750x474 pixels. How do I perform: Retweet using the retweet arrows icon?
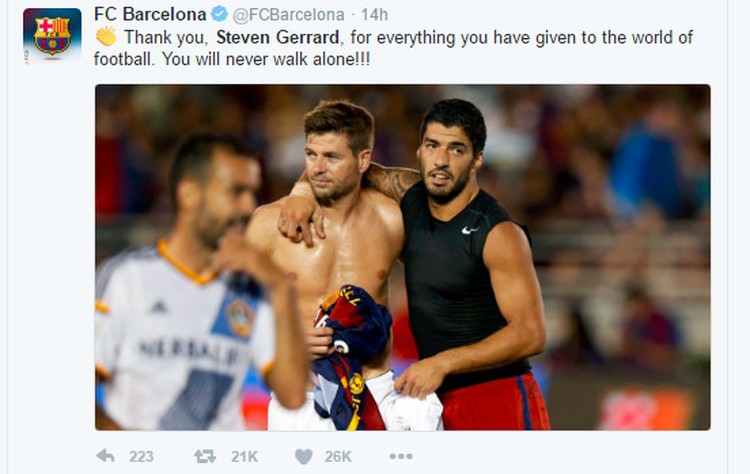[205, 456]
